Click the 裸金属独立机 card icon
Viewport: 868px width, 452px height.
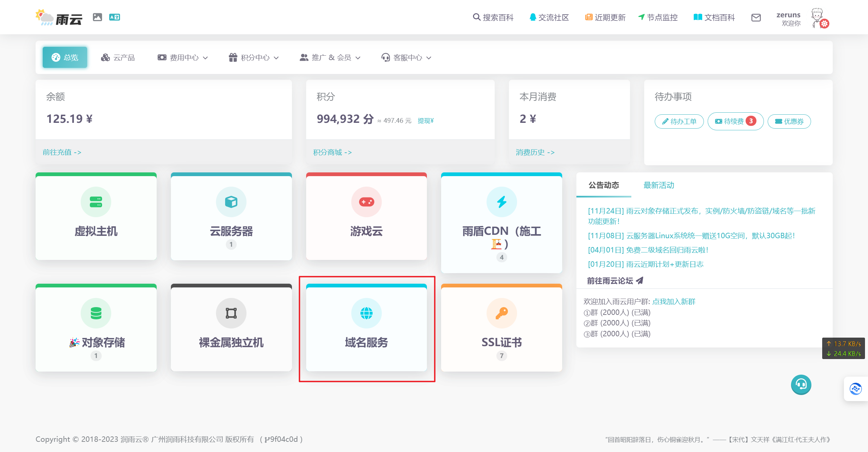[x=231, y=313]
